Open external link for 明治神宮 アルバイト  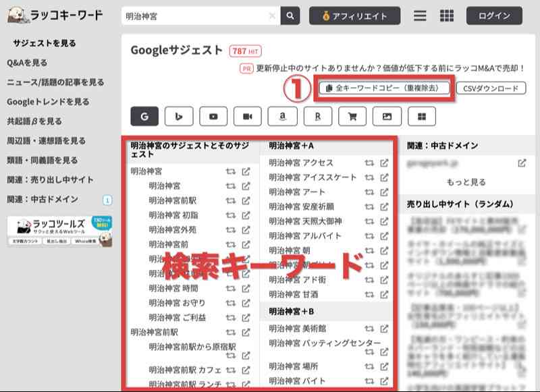tap(384, 236)
